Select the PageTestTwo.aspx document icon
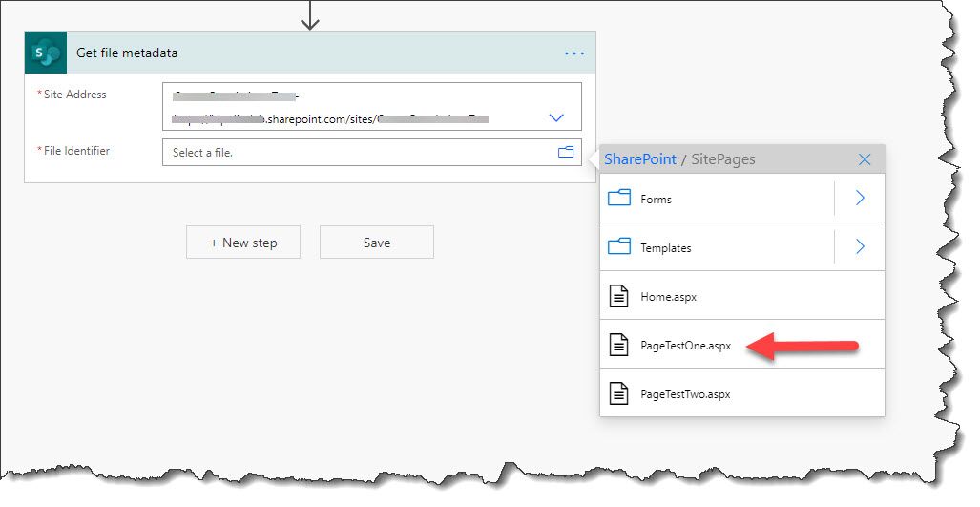Screen dimensions: 980x507 pyautogui.click(x=619, y=394)
